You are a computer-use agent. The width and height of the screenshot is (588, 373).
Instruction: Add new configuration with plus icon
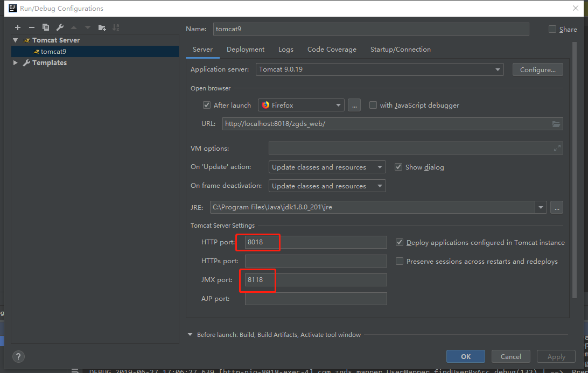18,27
